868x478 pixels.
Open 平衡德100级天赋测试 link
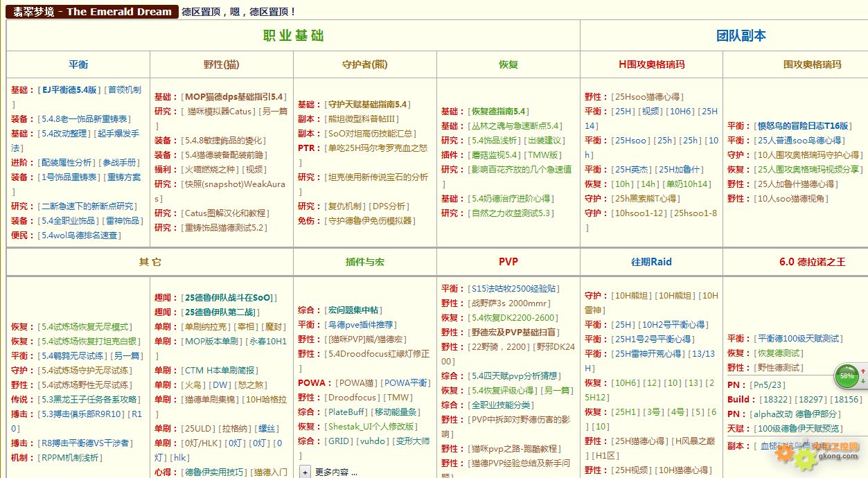pos(799,339)
